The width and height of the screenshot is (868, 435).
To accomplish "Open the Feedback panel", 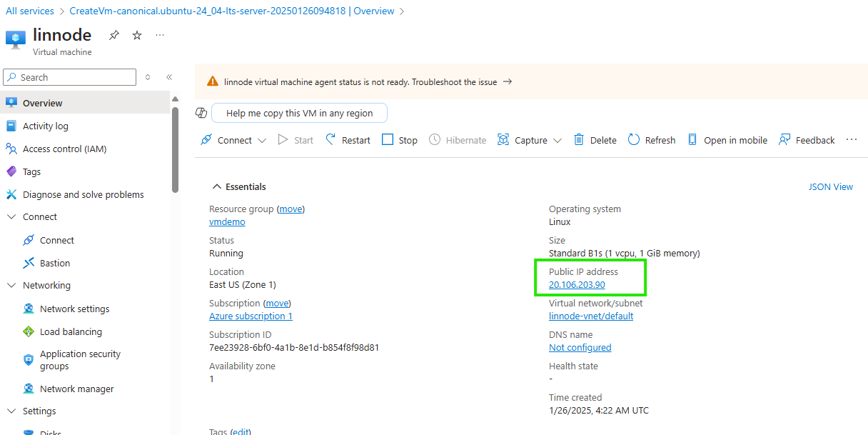I will point(807,140).
